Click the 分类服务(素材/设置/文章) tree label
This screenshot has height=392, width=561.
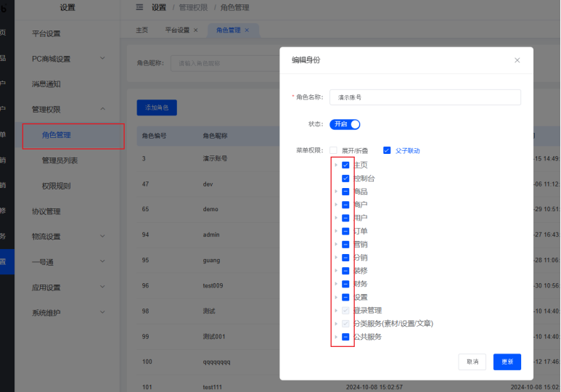[393, 324]
